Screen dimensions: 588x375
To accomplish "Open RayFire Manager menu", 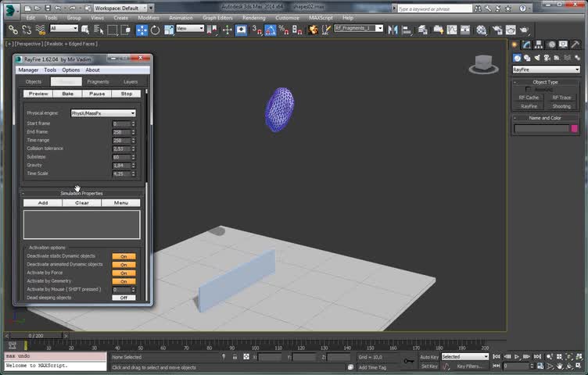I will pyautogui.click(x=28, y=70).
